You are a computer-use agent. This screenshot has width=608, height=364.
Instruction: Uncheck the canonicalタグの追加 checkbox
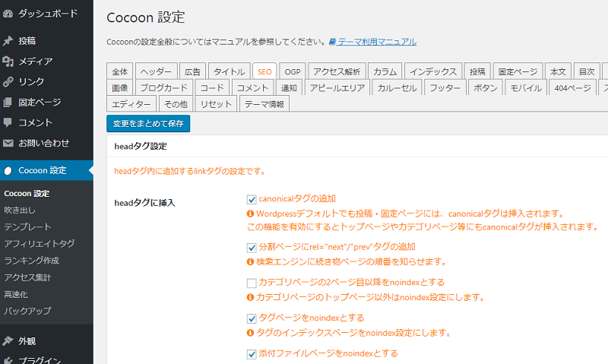click(252, 199)
